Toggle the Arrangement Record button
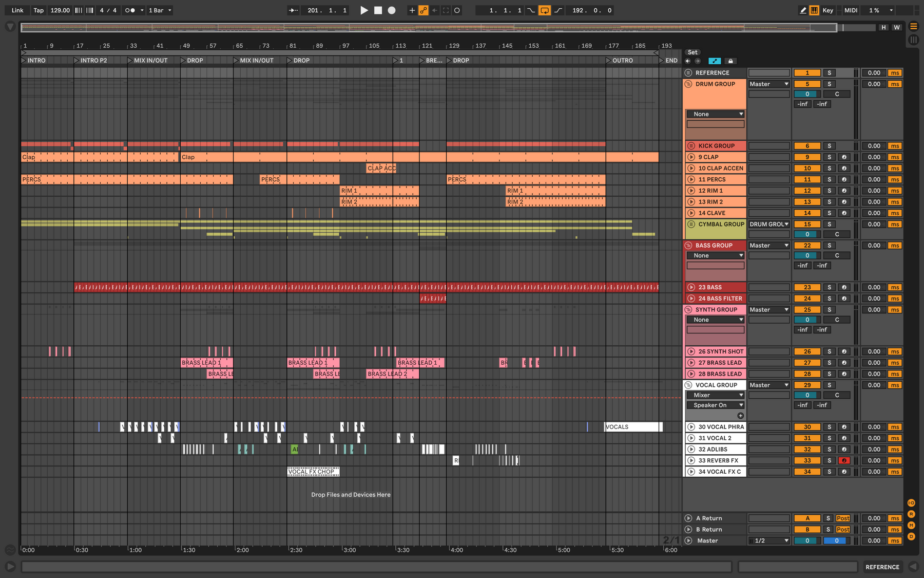The image size is (924, 578). 392,10
